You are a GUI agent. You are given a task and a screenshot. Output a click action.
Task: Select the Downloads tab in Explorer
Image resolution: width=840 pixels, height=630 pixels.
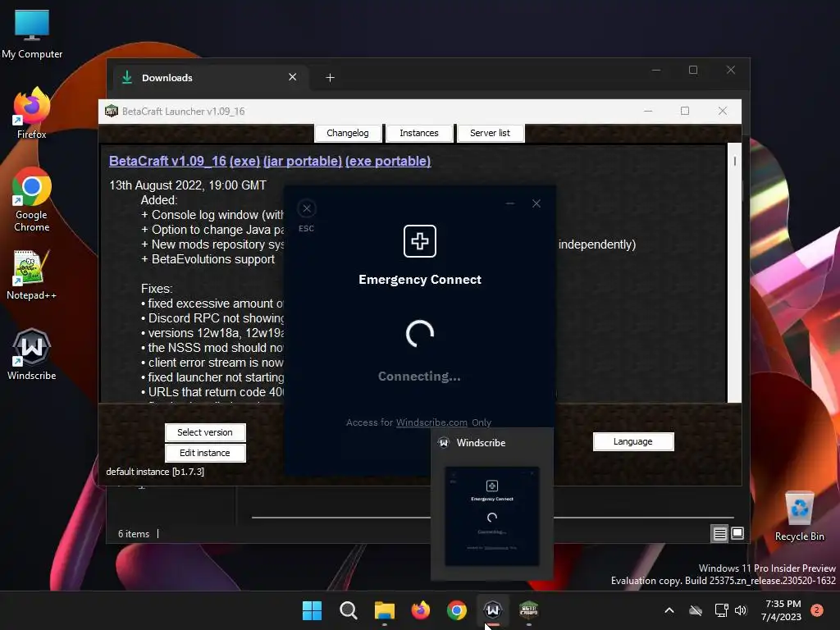pos(209,78)
